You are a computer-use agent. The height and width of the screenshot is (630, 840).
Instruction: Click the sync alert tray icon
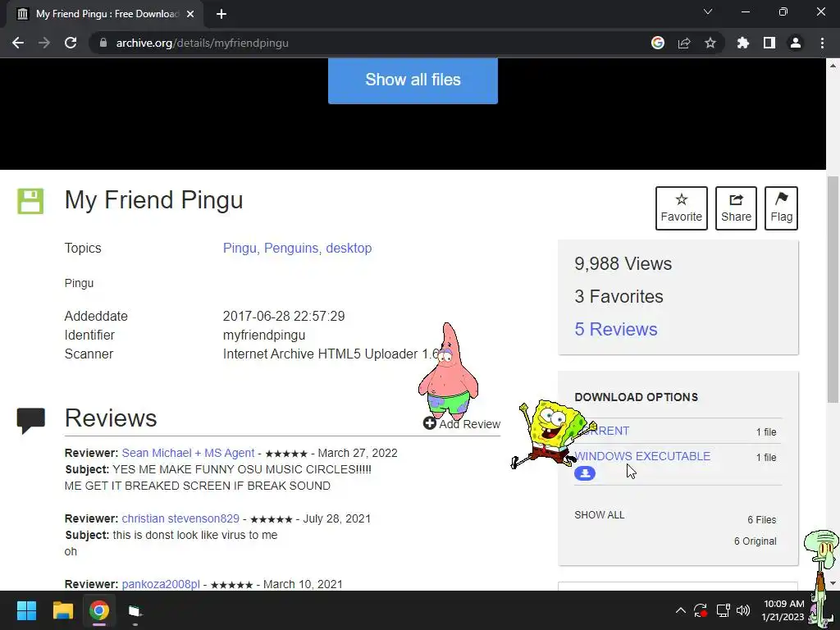coord(701,610)
